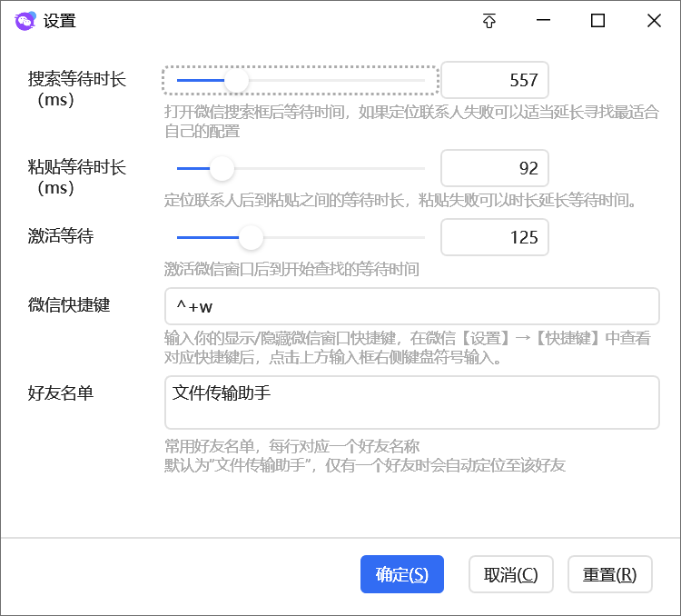This screenshot has width=681, height=616.
Task: Click the hint starting 定位联系人后到粘贴之间
Action: 400,200
